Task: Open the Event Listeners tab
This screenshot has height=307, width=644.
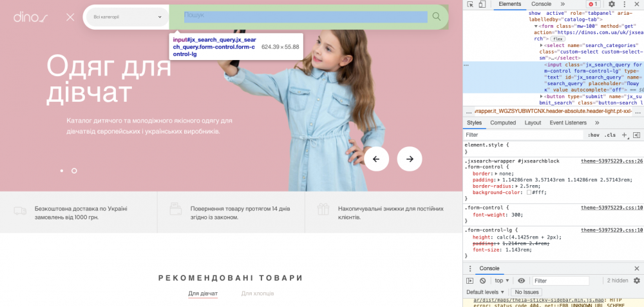Action: click(x=568, y=123)
